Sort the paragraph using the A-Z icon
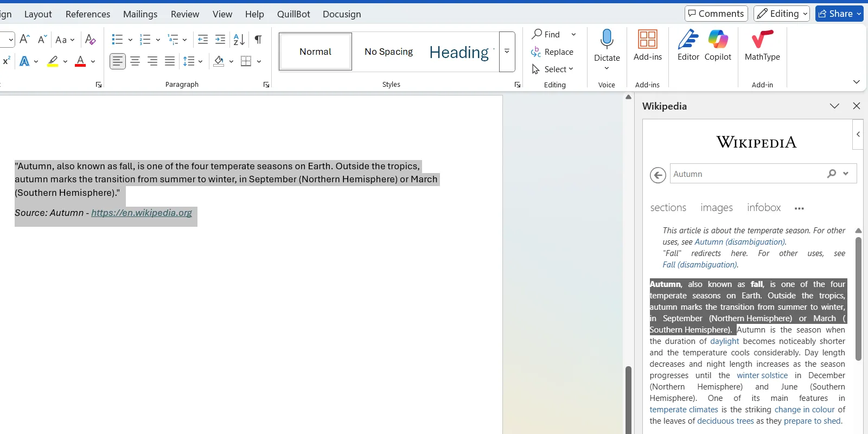Image resolution: width=868 pixels, height=434 pixels. (239, 40)
